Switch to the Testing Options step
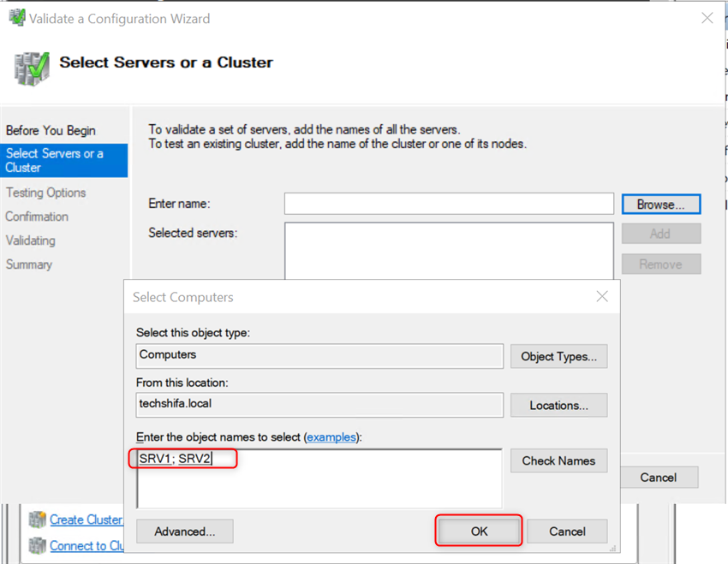 point(45,193)
